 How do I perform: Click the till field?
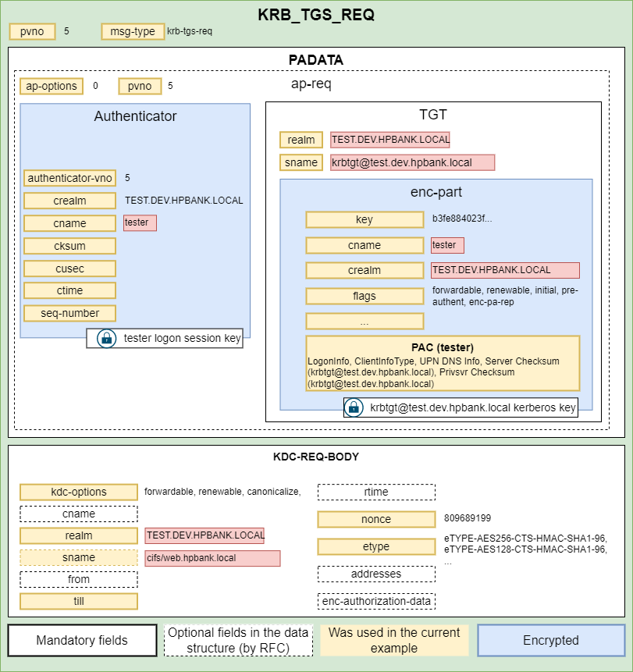pos(79,601)
